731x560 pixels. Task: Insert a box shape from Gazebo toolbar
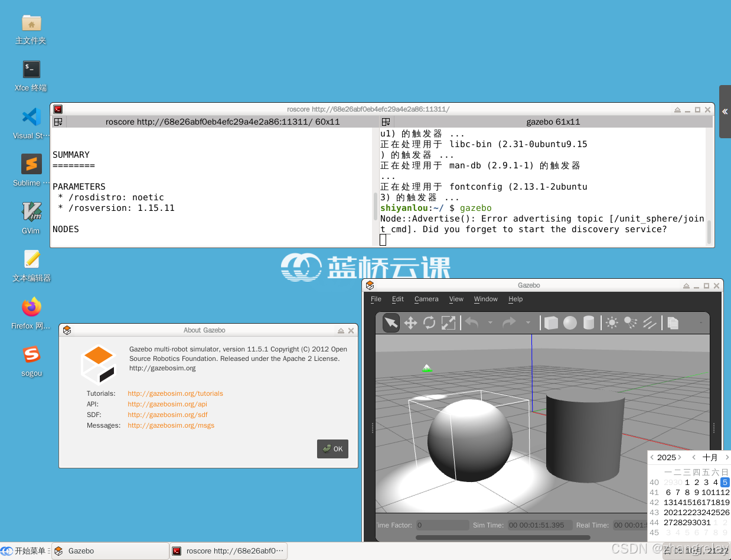pyautogui.click(x=551, y=323)
